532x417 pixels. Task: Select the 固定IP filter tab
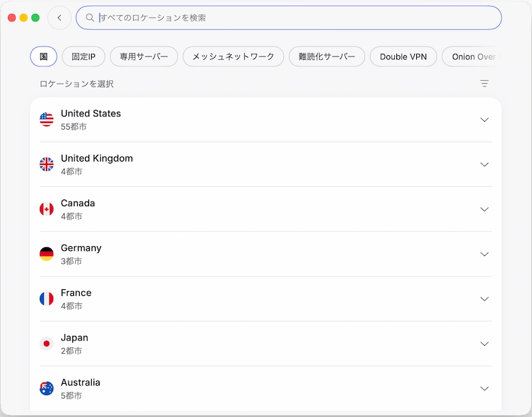click(x=84, y=57)
